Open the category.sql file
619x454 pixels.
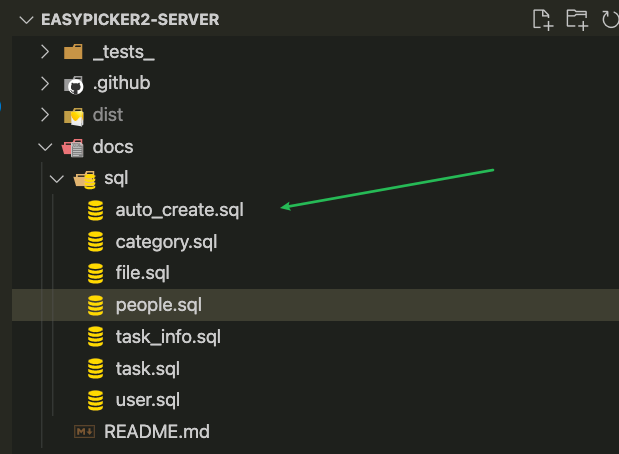pos(166,242)
